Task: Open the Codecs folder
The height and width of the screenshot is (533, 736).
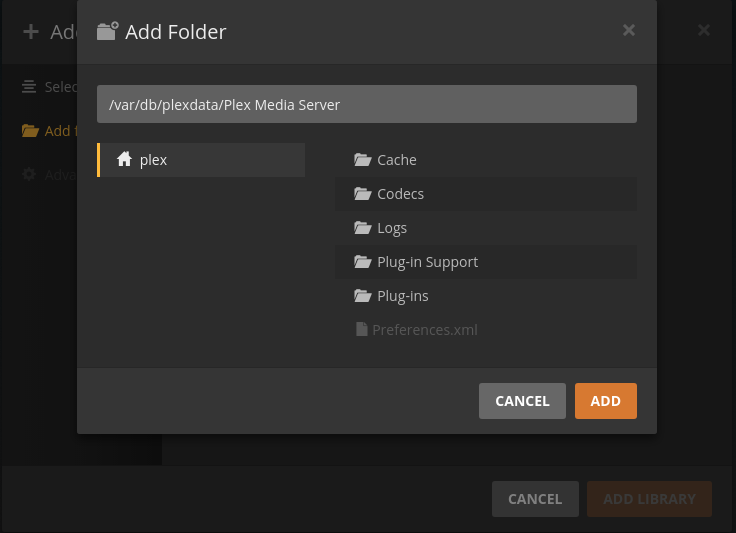Action: coord(486,194)
